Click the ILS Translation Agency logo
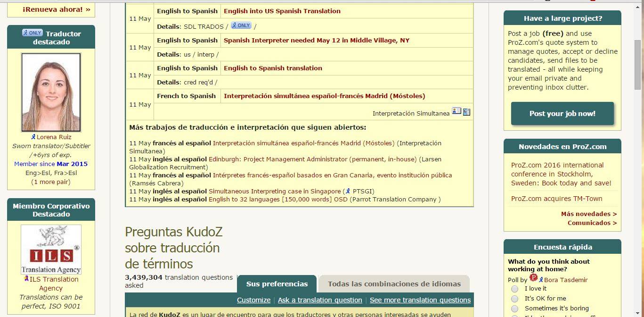The height and width of the screenshot is (317, 644). click(x=51, y=249)
